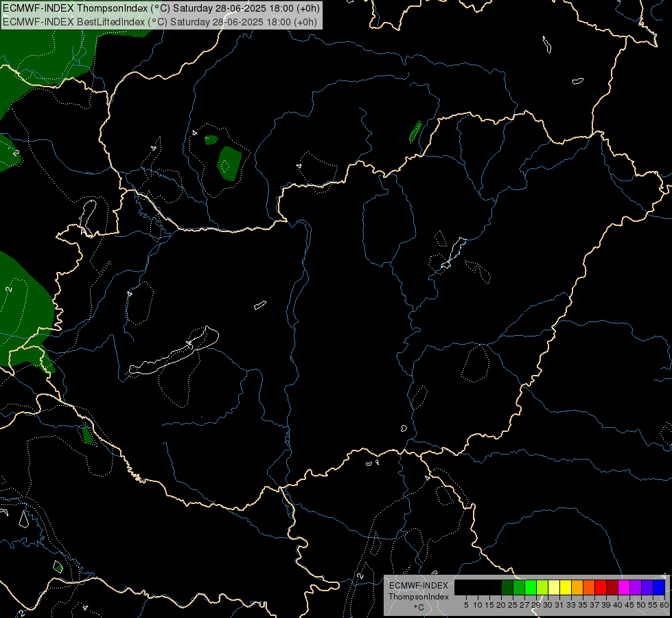Click the legend tick label 60
Screen dimensions: 672x618
point(664,605)
